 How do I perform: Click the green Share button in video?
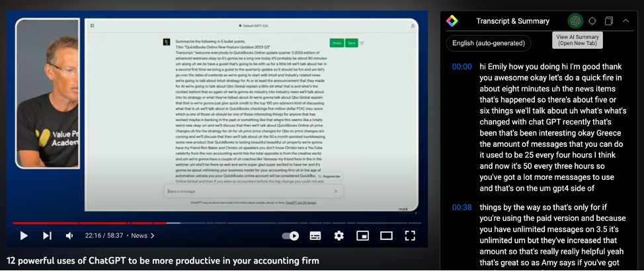337,43
